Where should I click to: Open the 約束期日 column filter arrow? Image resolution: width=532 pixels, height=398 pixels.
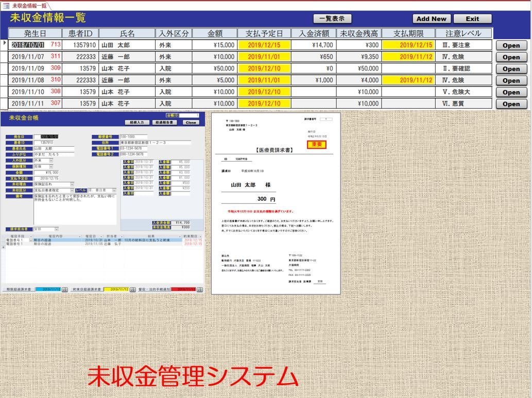200,236
